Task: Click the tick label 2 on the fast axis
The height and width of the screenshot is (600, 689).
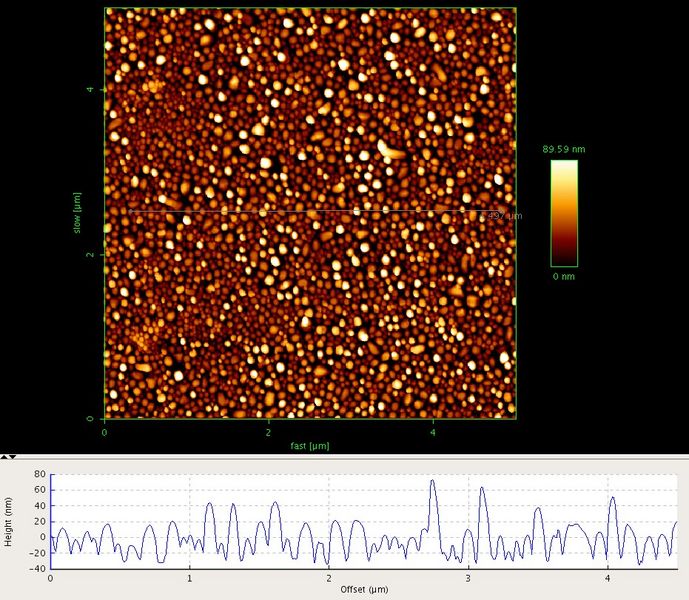Action: (268, 433)
